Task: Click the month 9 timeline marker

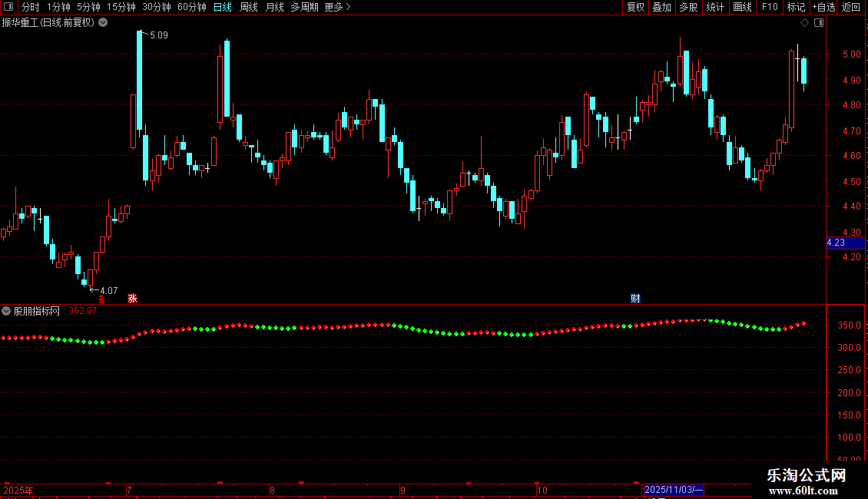Action: pyautogui.click(x=403, y=490)
